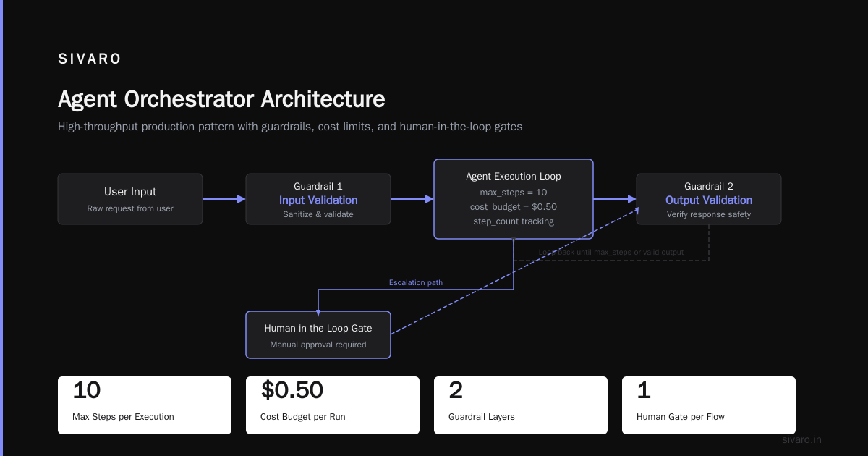Image resolution: width=868 pixels, height=456 pixels.
Task: Click the 'Human-in-the-Loop Gate' title
Action: tap(318, 329)
